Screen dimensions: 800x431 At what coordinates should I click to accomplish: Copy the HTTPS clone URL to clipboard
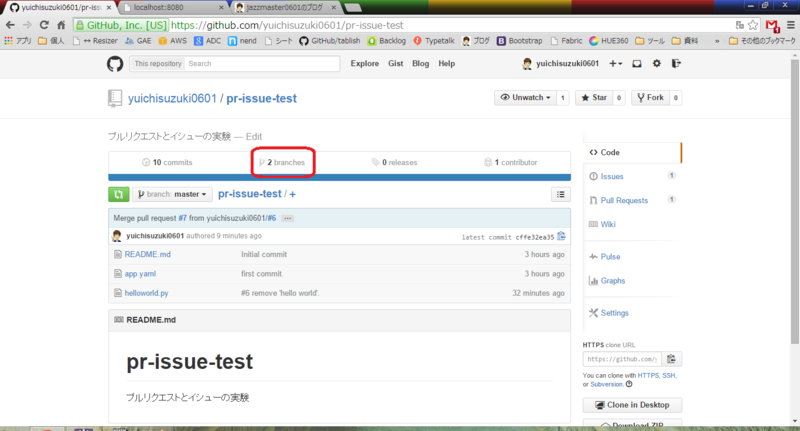point(671,359)
